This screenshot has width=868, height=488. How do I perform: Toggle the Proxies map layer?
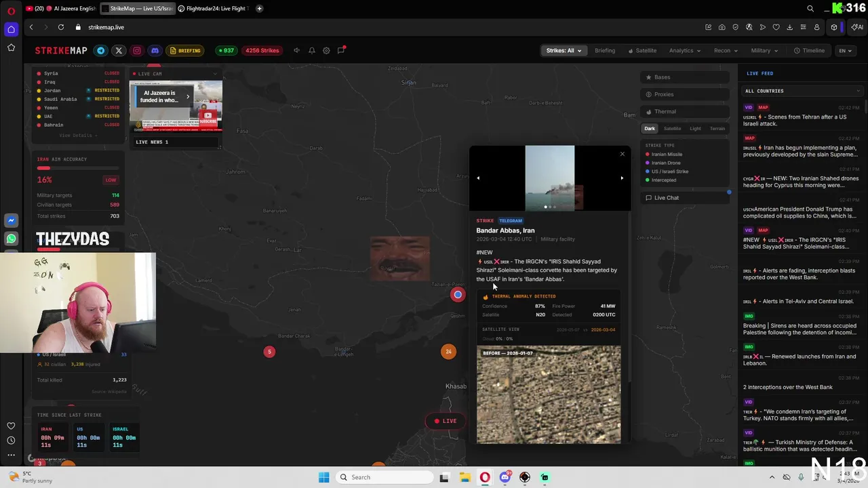684,94
